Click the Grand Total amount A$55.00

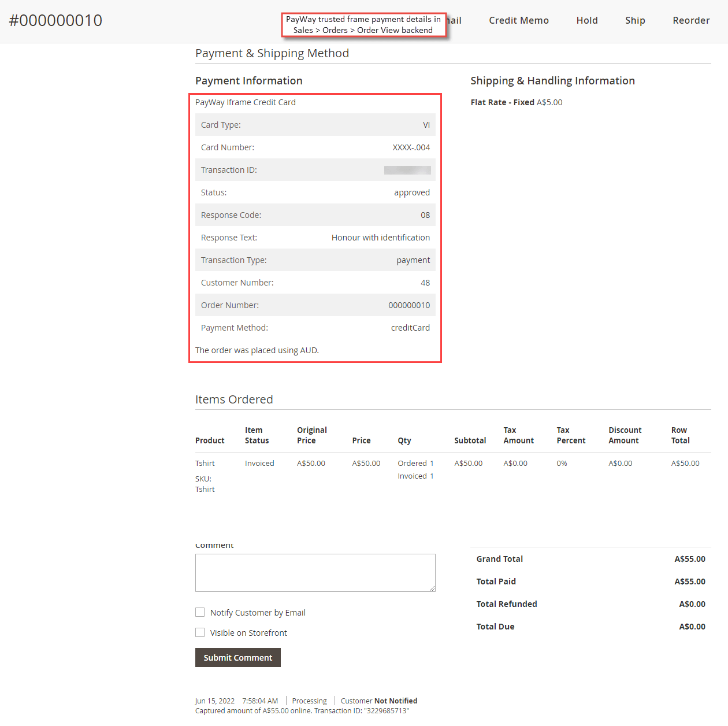tap(690, 559)
